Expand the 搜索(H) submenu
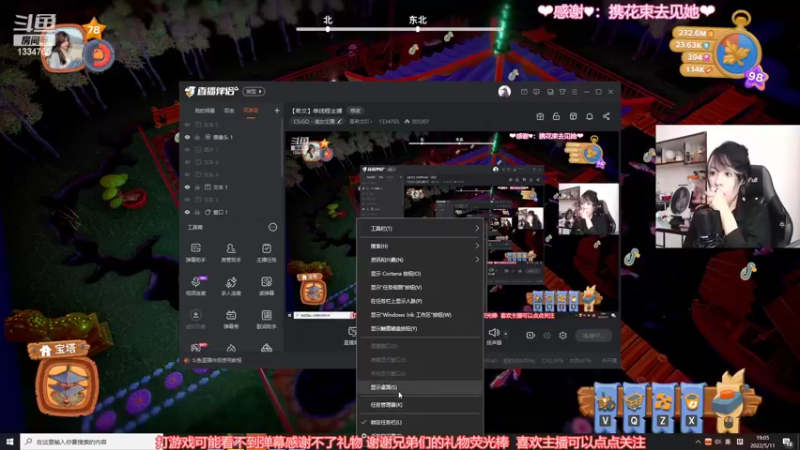The image size is (800, 450). tap(420, 246)
